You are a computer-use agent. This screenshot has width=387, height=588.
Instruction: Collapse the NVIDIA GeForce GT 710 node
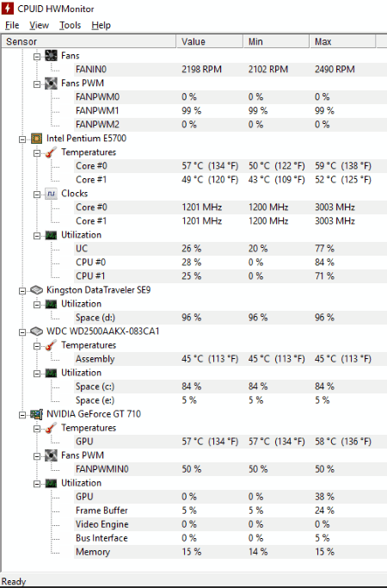[x=22, y=415]
